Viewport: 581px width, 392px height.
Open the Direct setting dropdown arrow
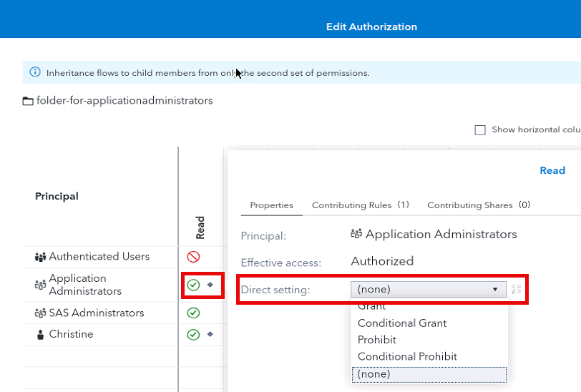click(x=494, y=290)
